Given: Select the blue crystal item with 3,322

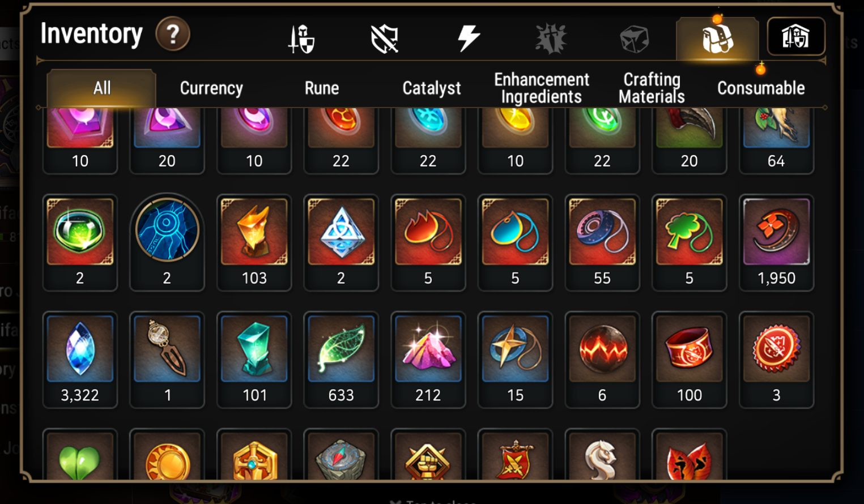Looking at the screenshot, I should coord(80,360).
